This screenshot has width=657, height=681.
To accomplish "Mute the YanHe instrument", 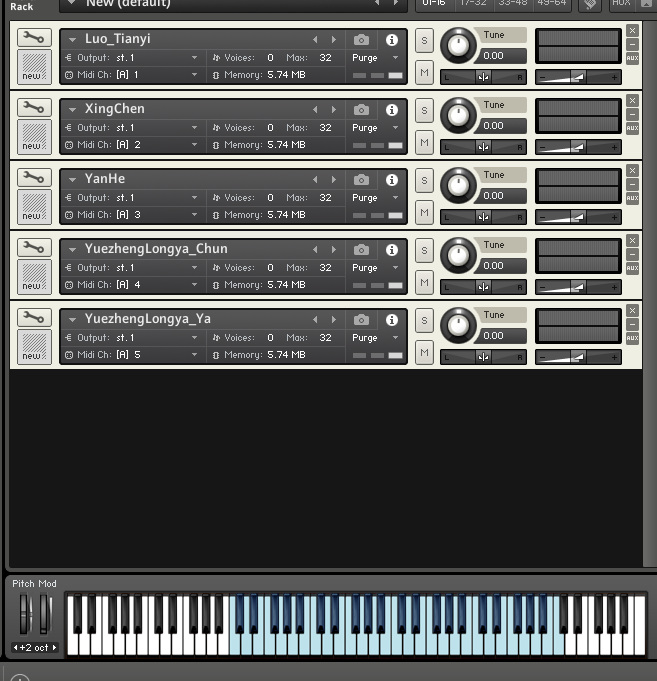I will [x=424, y=212].
